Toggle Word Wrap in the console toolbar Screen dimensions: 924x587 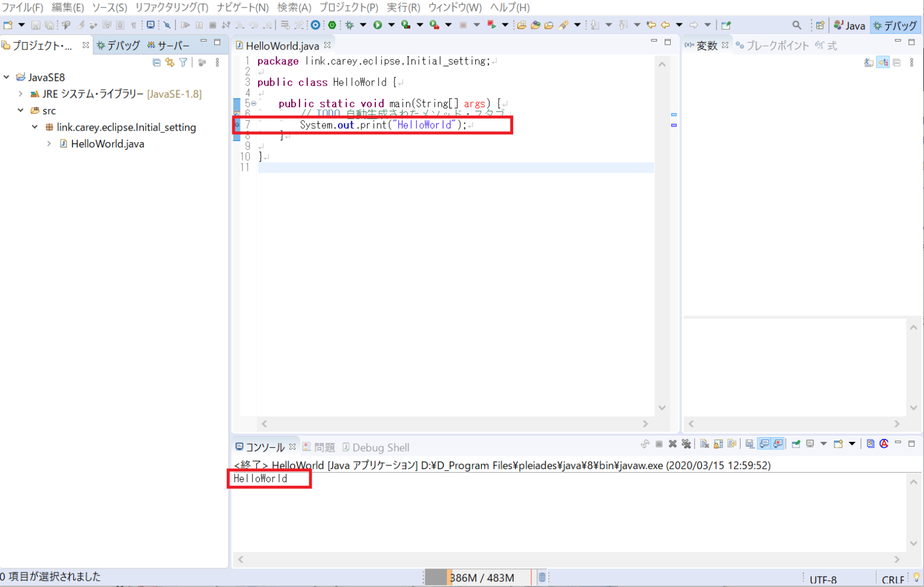pos(732,444)
